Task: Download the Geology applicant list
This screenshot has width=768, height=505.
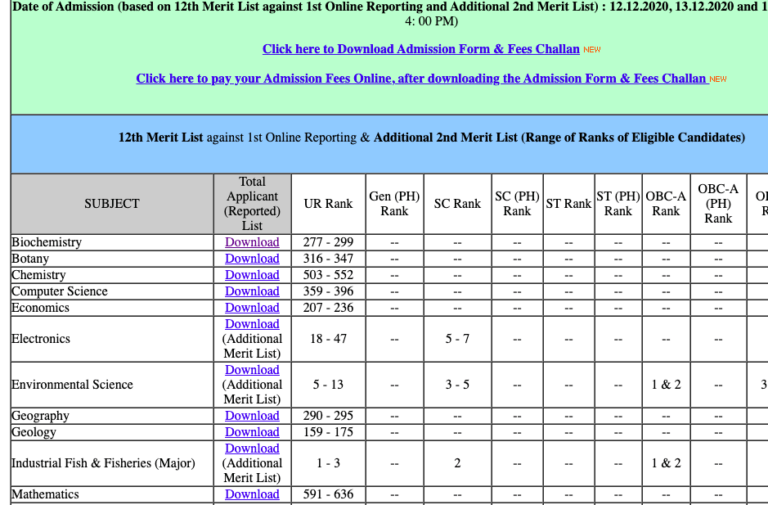Action: pos(252,432)
